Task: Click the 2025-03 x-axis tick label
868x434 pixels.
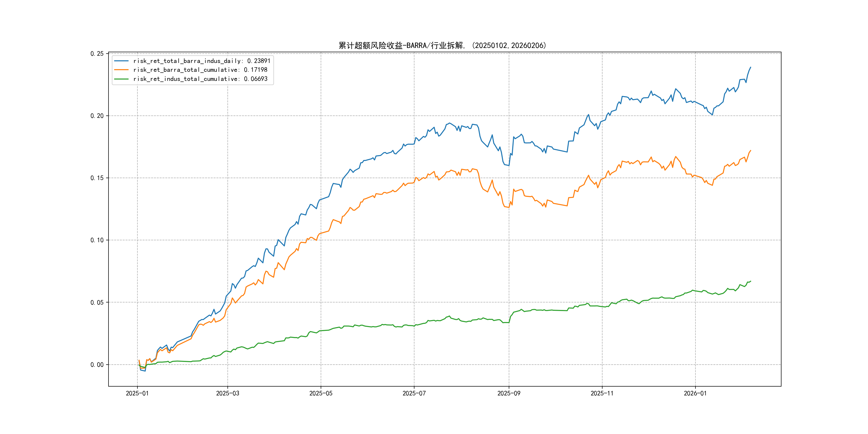Action: (x=227, y=393)
